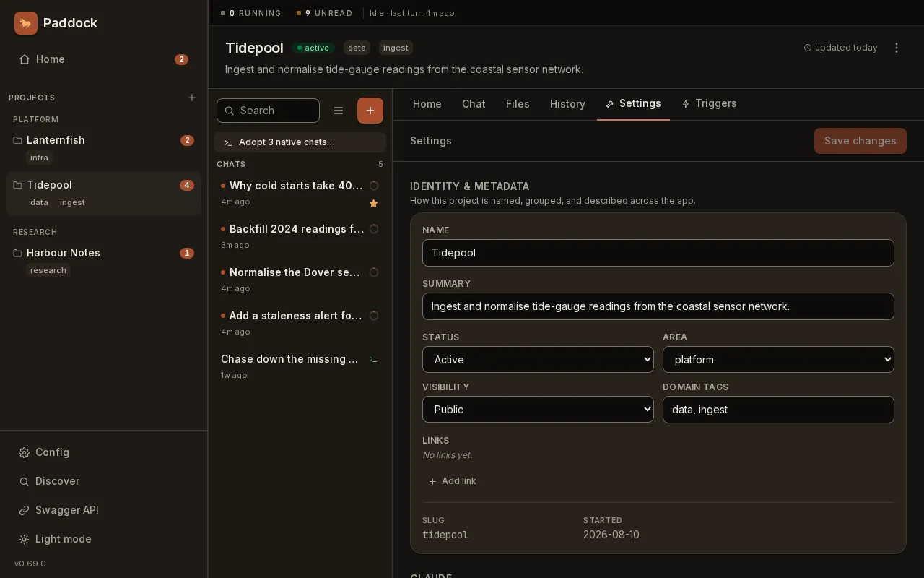
Task: Open the project three-dot options menu
Action: [x=897, y=48]
